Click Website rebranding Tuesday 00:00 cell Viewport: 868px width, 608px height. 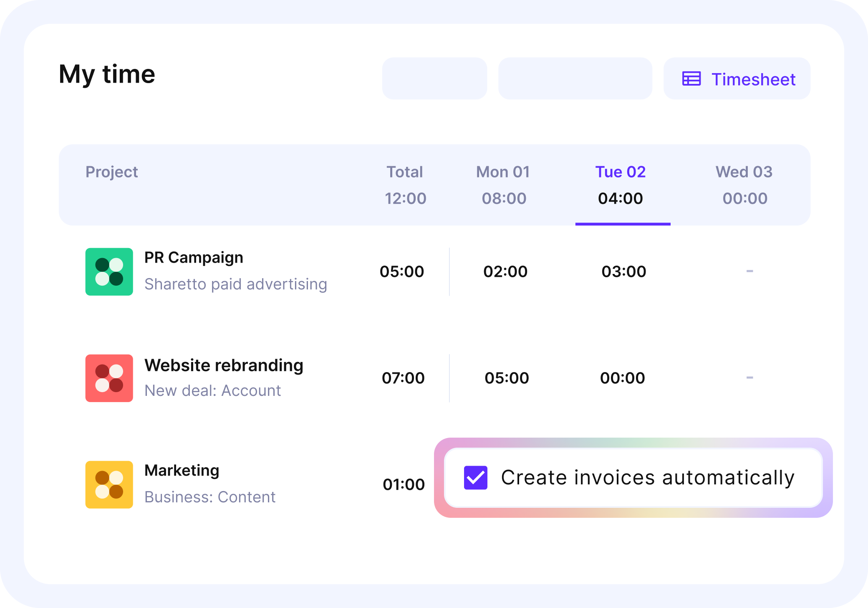622,378
